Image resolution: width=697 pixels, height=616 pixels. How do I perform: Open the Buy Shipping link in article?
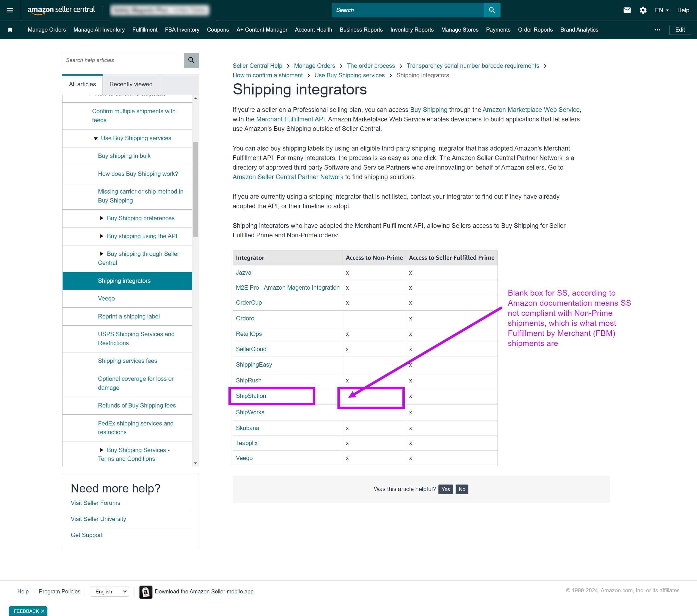click(429, 110)
